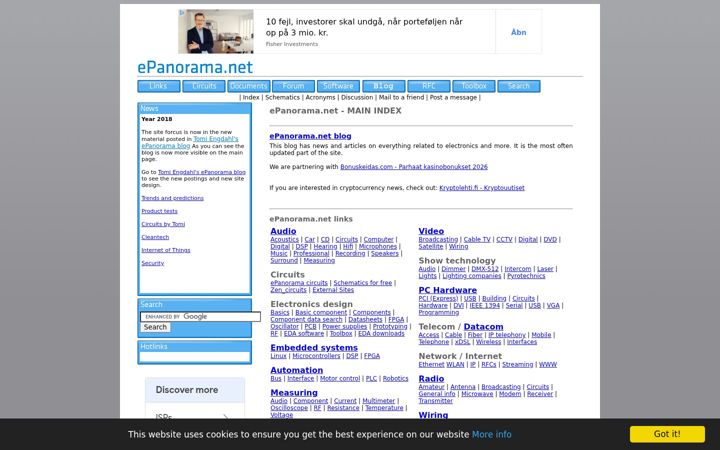Open the Oscilloscope link under Measuring
720x450 pixels.
[x=289, y=408]
